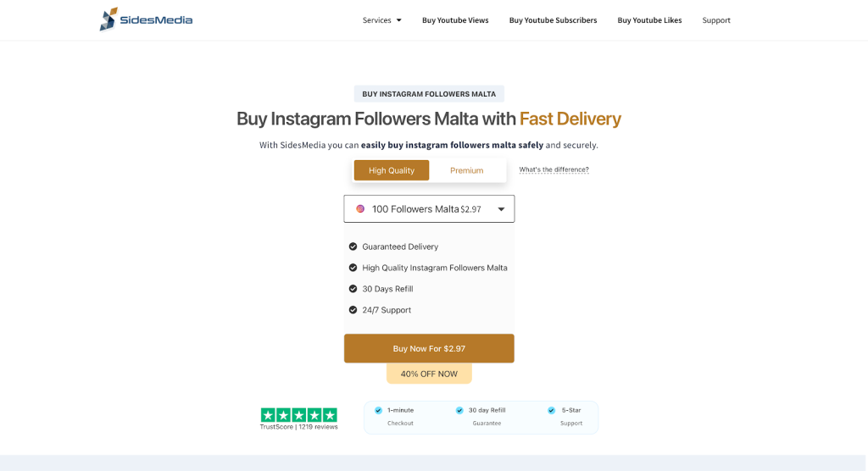Screen dimensions: 868x471
Task: Select the High Quality option
Action: pyautogui.click(x=392, y=170)
